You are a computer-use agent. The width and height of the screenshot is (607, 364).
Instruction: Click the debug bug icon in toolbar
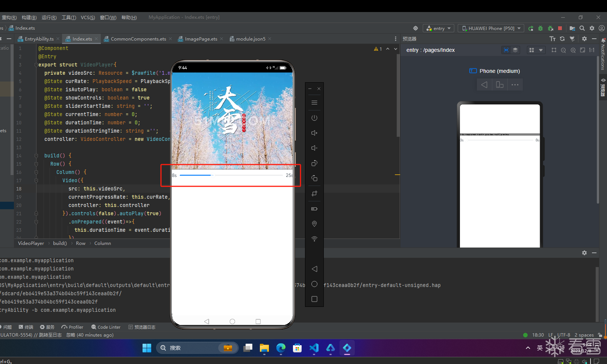(540, 28)
